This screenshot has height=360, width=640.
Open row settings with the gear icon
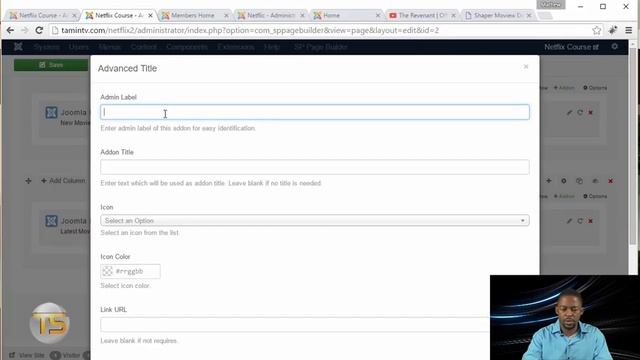tap(564, 181)
